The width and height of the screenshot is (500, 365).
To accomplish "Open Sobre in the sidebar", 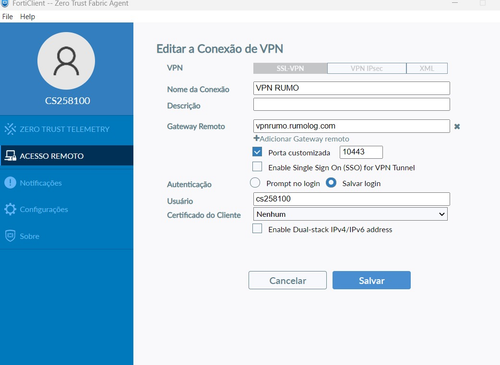I will pyautogui.click(x=67, y=236).
